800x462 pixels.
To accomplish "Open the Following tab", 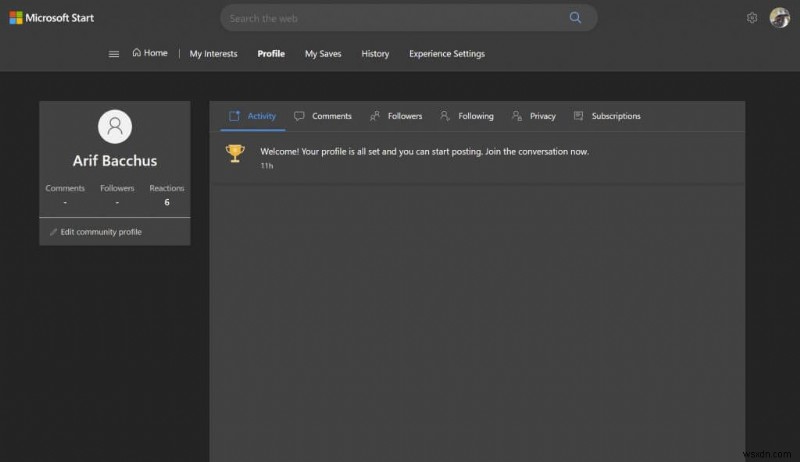I will pos(467,116).
